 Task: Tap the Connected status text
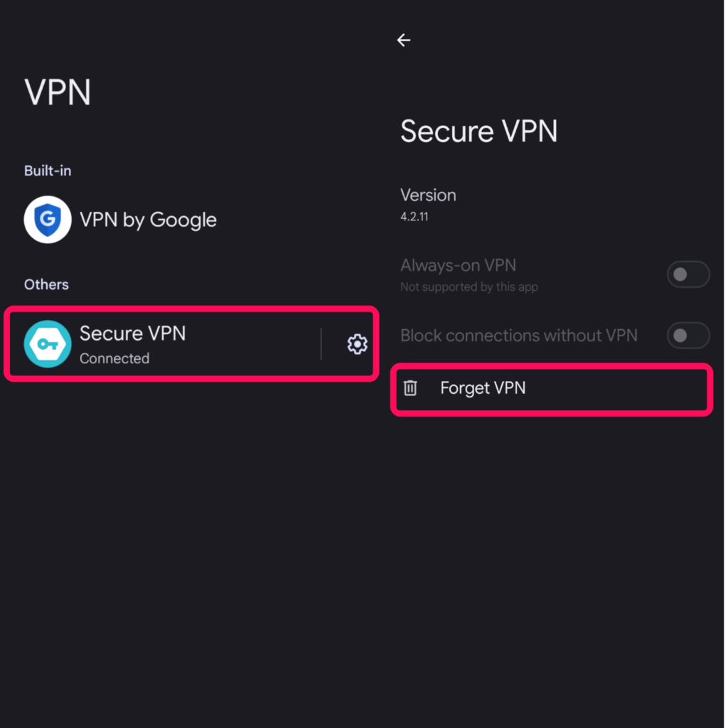coord(114,358)
